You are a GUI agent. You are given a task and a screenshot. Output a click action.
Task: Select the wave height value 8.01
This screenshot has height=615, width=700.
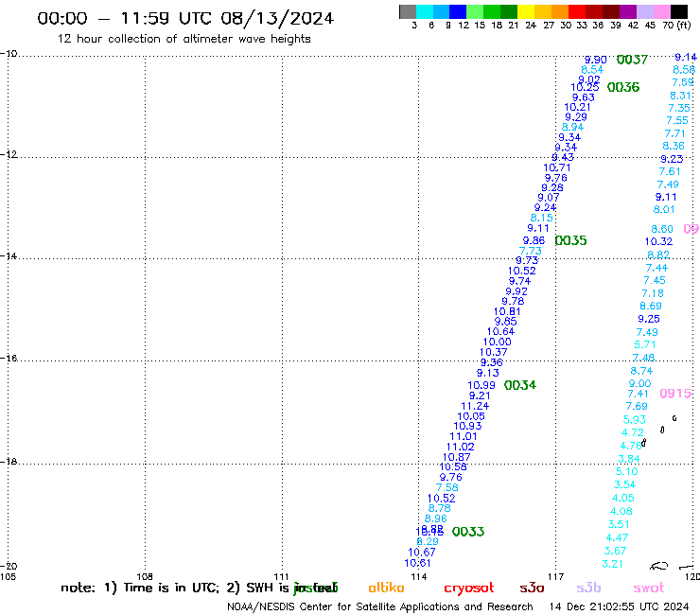[664, 209]
